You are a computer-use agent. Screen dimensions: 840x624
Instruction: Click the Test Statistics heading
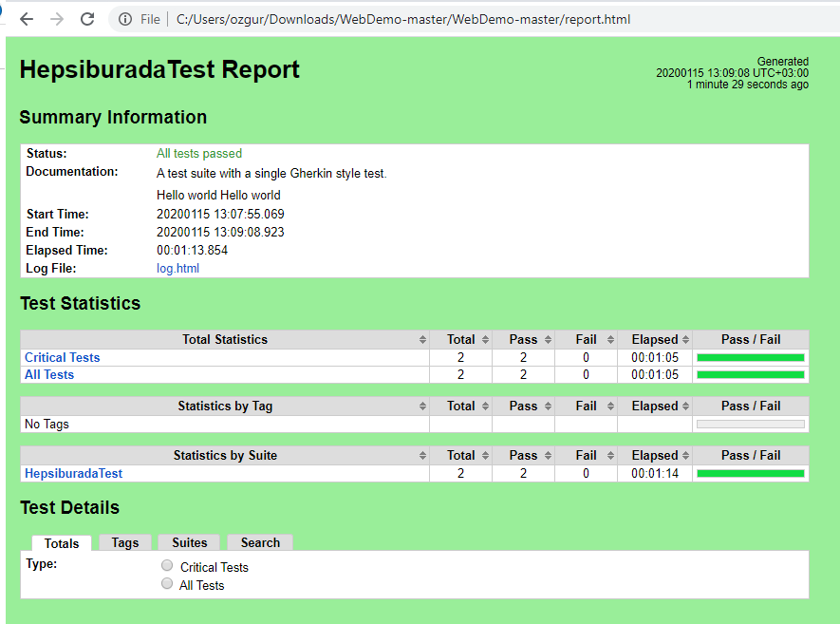click(x=81, y=303)
